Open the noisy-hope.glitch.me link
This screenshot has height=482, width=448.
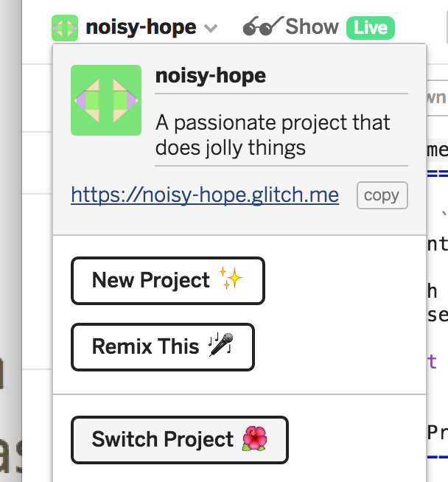(205, 195)
